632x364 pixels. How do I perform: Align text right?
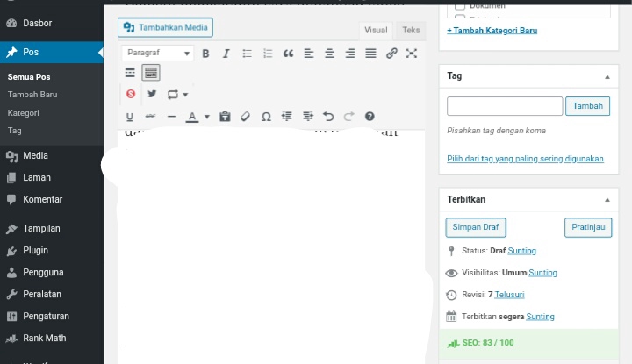point(350,54)
